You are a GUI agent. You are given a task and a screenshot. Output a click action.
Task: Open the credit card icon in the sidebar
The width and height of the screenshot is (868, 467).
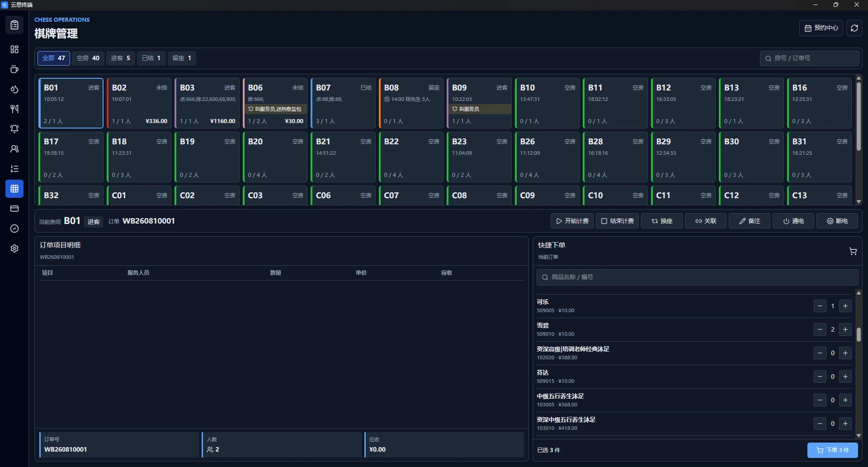tap(14, 209)
